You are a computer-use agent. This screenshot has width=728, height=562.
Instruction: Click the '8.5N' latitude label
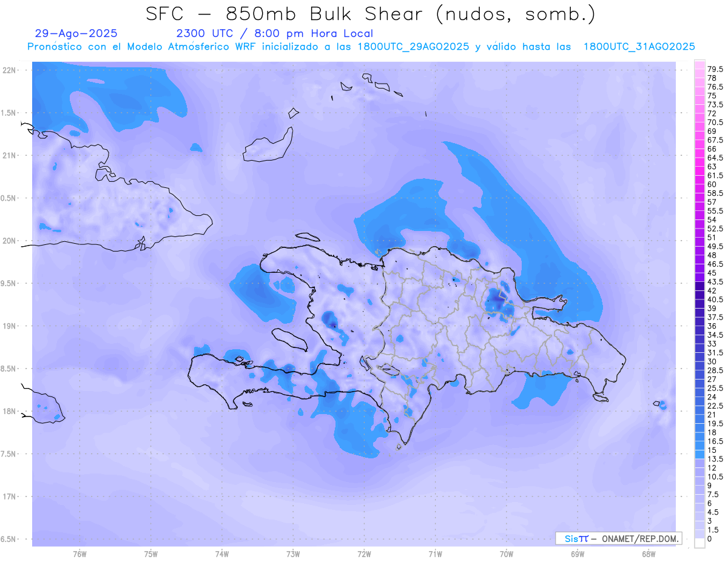point(8,369)
